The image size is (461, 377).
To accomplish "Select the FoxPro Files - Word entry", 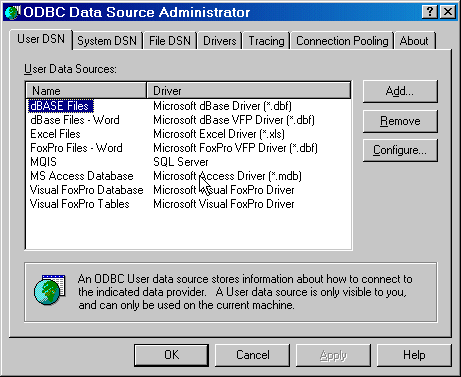I will [76, 148].
